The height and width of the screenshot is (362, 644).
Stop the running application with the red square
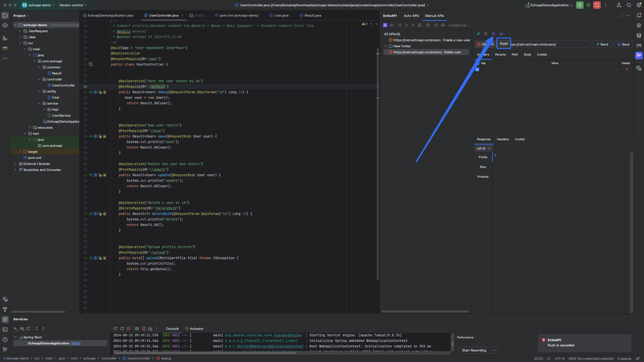point(597,5)
